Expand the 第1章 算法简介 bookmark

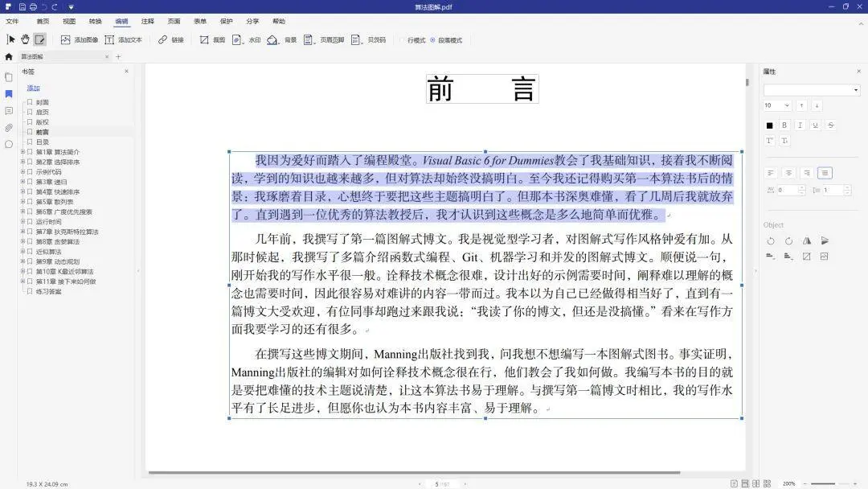pos(23,152)
